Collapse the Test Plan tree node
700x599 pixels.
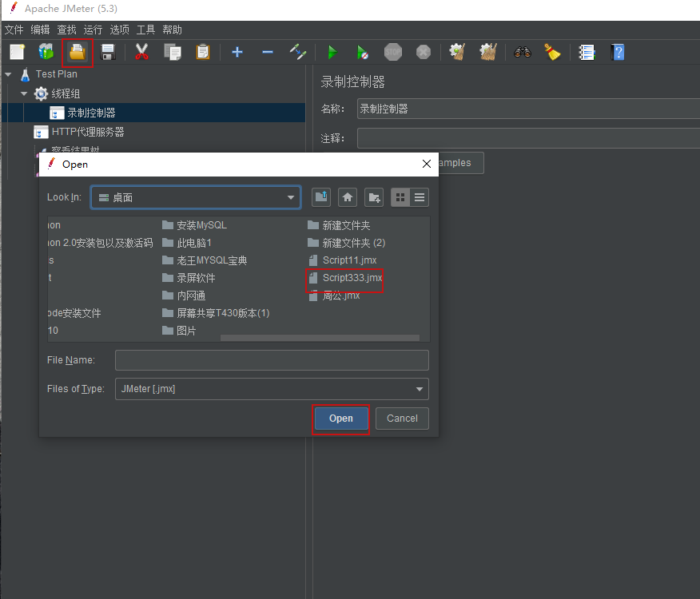[9, 74]
